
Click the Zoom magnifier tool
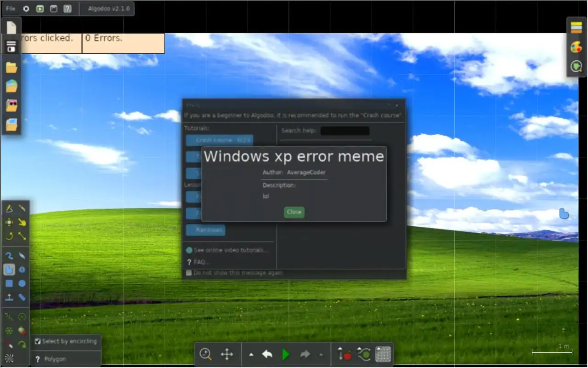coord(205,354)
